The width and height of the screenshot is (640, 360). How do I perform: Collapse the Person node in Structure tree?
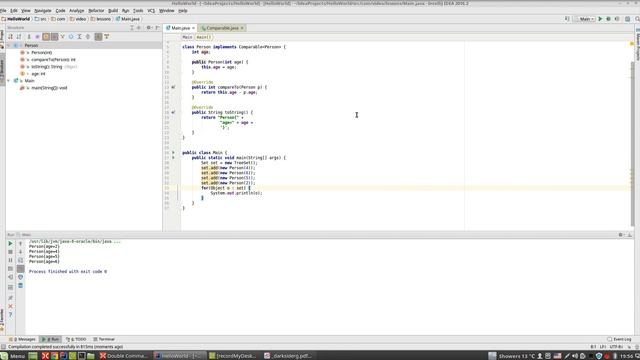9,46
